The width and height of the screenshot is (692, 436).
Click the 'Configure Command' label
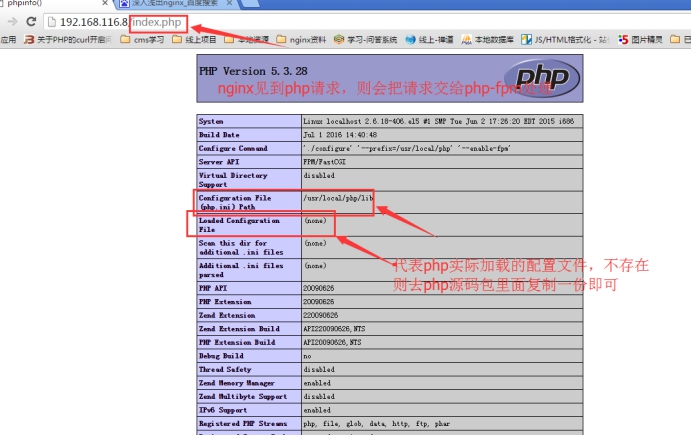click(233, 148)
